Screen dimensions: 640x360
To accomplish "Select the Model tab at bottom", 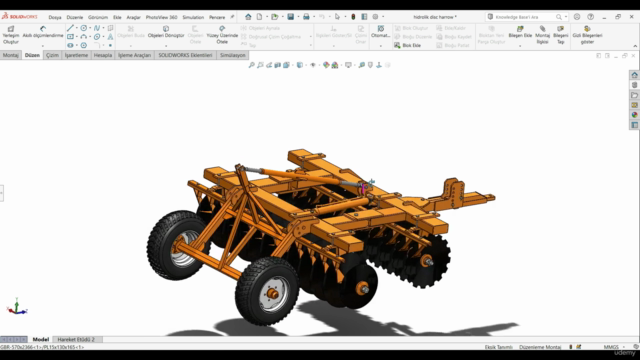I will pyautogui.click(x=40, y=339).
